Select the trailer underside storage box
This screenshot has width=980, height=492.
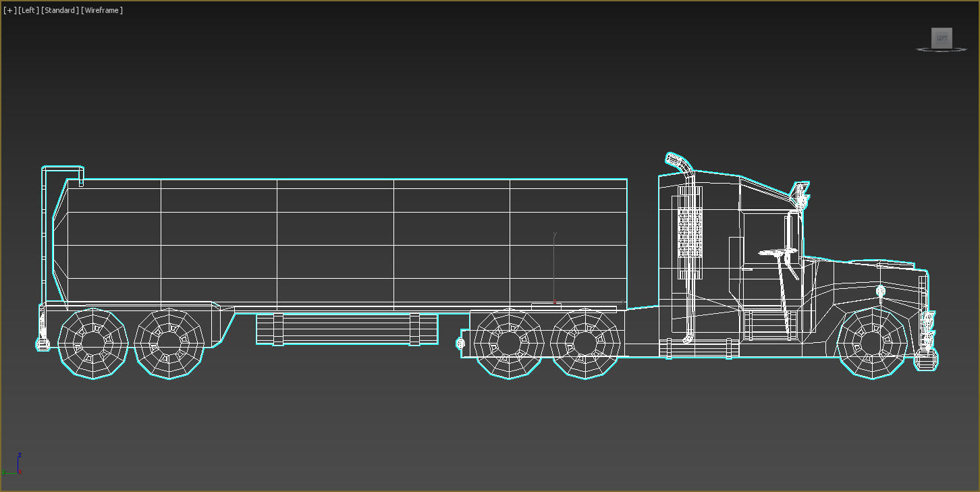point(347,329)
